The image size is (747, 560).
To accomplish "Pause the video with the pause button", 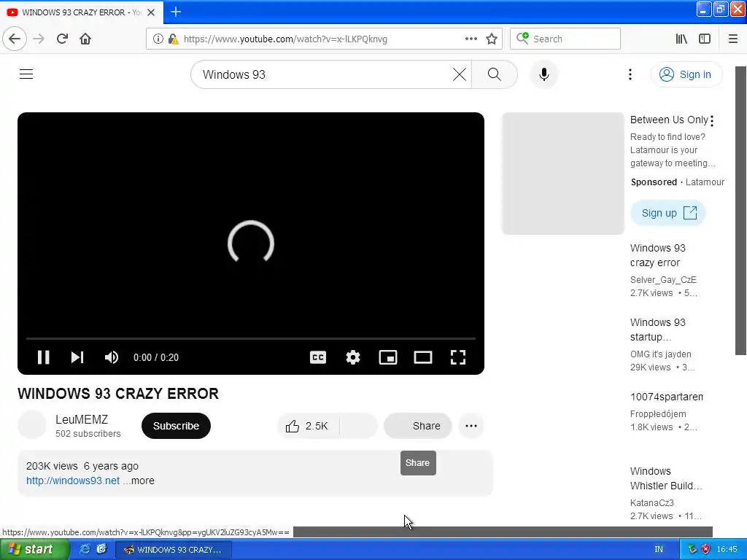I will 43,357.
